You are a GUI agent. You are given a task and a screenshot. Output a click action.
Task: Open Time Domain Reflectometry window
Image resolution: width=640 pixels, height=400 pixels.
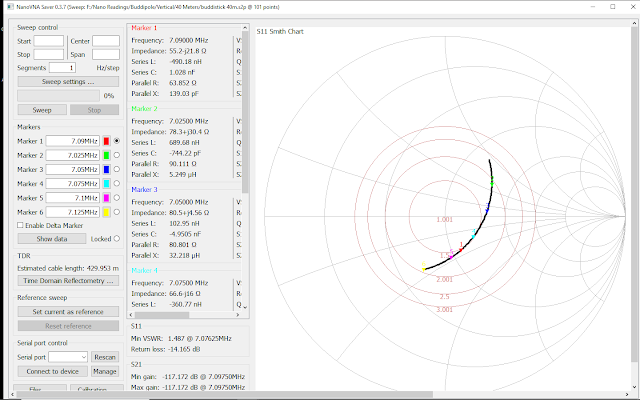[68, 281]
